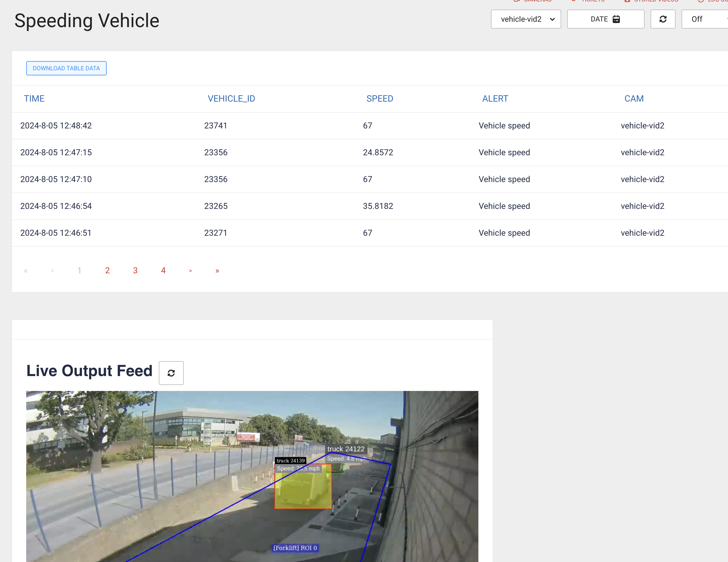The width and height of the screenshot is (728, 562).
Task: Jump to the last page with double arrow
Action: (x=217, y=271)
